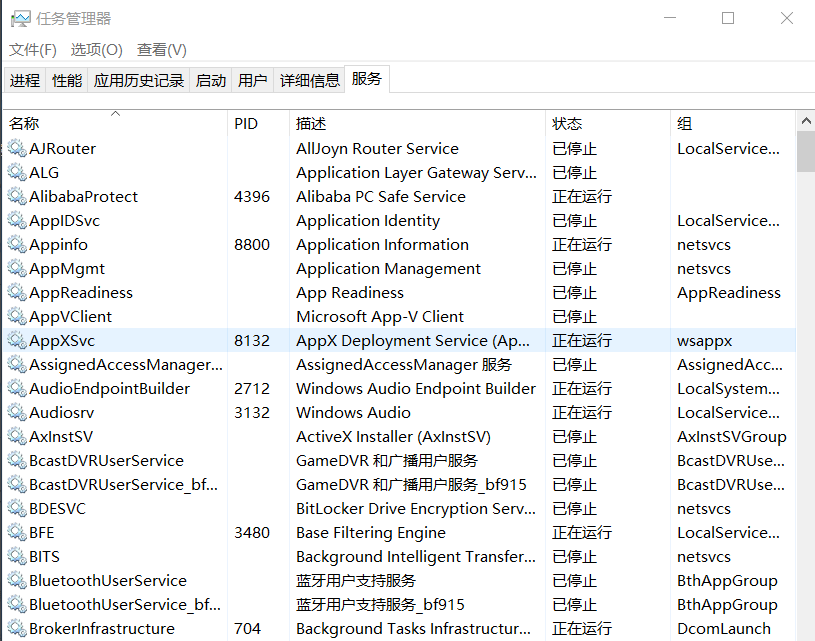Click the Task Manager title bar icon

21,17
